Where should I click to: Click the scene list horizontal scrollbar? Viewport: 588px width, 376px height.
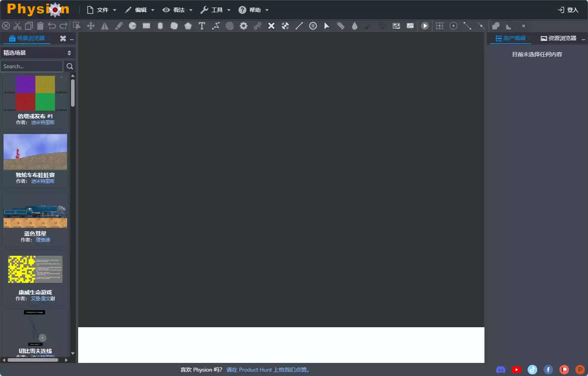pos(33,360)
